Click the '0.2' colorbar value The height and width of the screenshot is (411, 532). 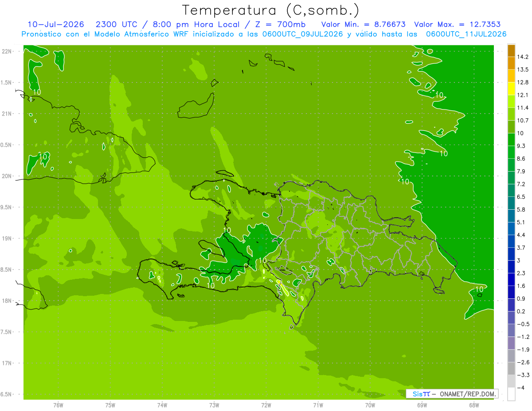click(x=521, y=311)
